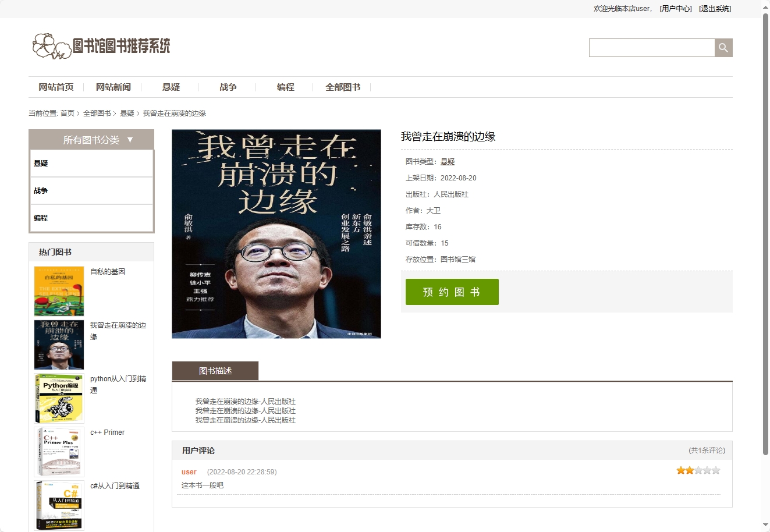This screenshot has height=532, width=770.
Task: Expand the book category list arrow
Action: [130, 140]
